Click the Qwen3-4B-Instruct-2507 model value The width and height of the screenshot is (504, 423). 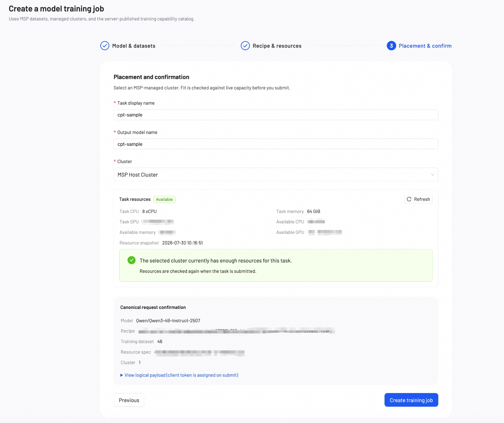[x=168, y=321]
